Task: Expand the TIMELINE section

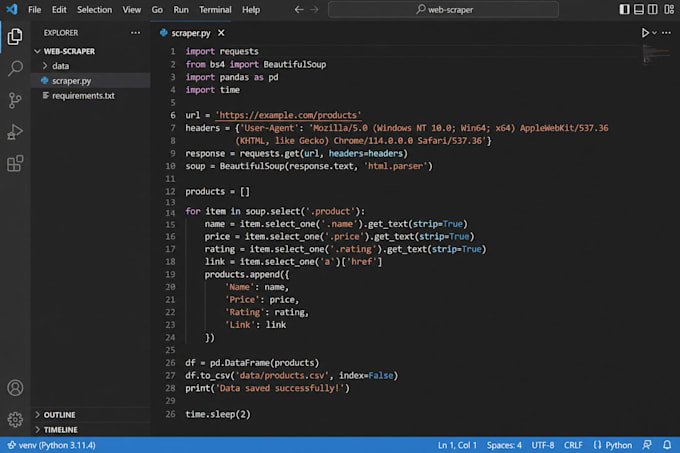Action: tap(60, 430)
